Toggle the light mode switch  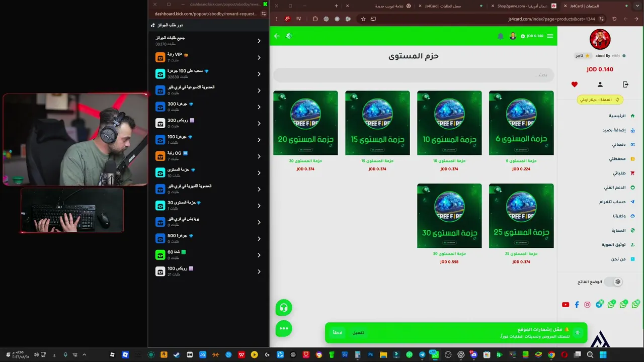(x=613, y=282)
